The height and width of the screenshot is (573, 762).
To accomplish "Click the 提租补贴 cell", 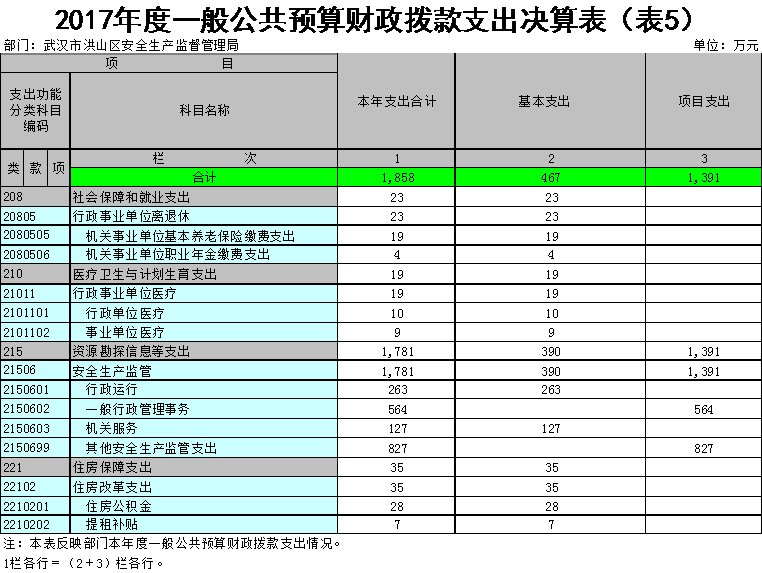I will pos(203,525).
